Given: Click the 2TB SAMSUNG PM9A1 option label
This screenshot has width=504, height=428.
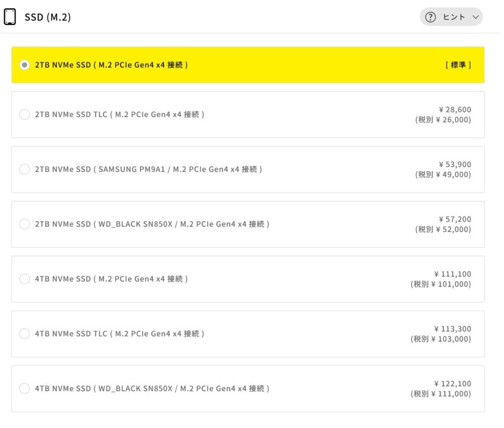Looking at the screenshot, I should coord(148,169).
